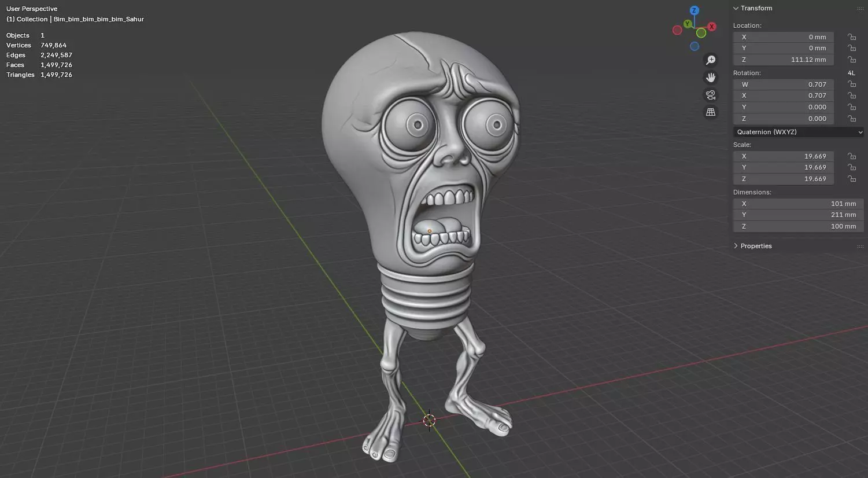Image resolution: width=868 pixels, height=478 pixels.
Task: Click the Location Y field
Action: click(784, 48)
